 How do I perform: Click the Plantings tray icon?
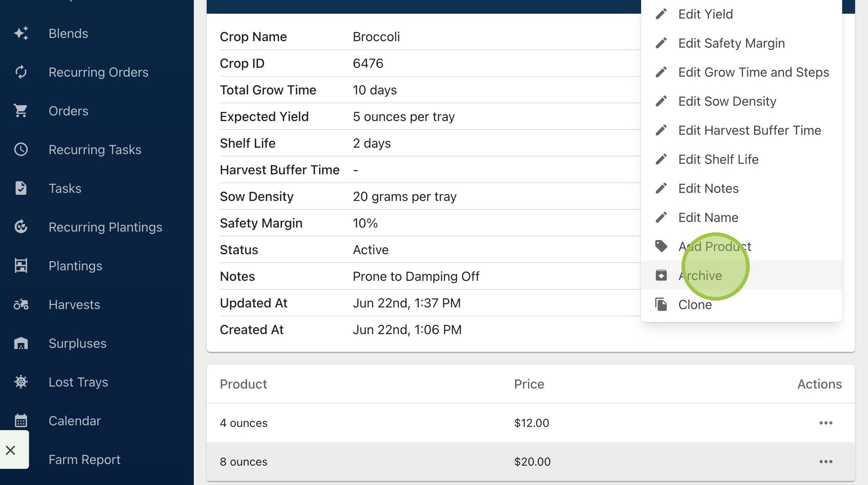pos(21,266)
